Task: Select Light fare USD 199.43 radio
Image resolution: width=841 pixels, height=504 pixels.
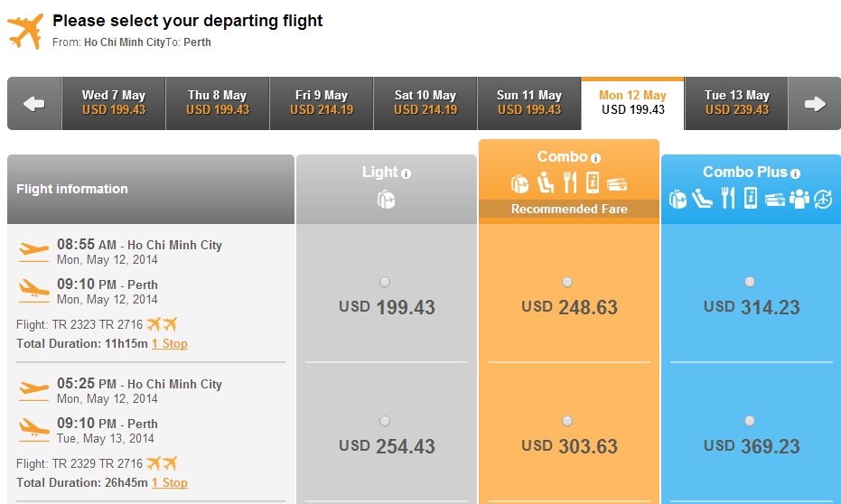Action: [x=385, y=282]
